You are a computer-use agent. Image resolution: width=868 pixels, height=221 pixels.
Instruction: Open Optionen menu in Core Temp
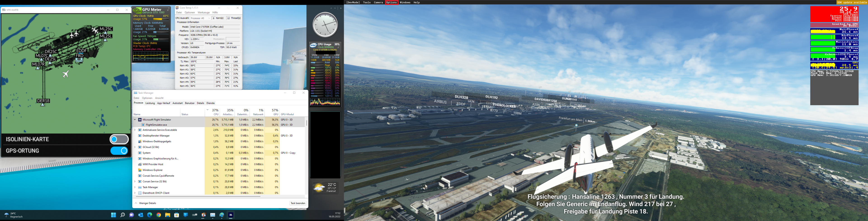click(x=190, y=12)
